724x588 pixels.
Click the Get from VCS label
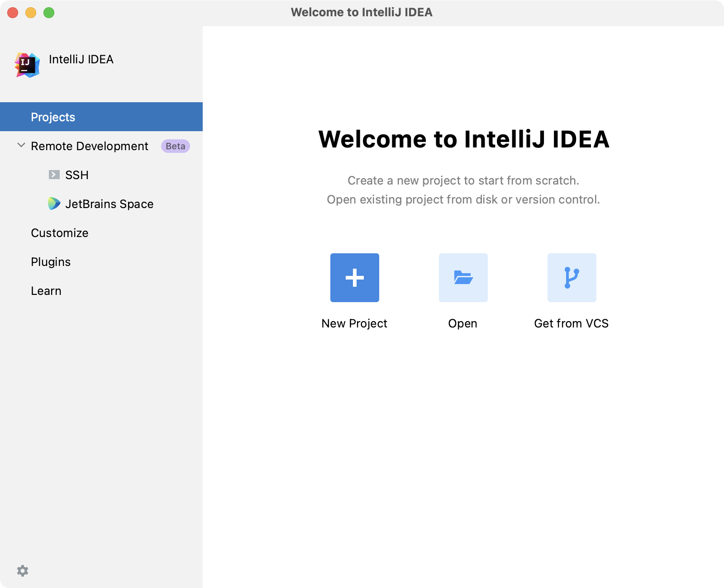[572, 323]
